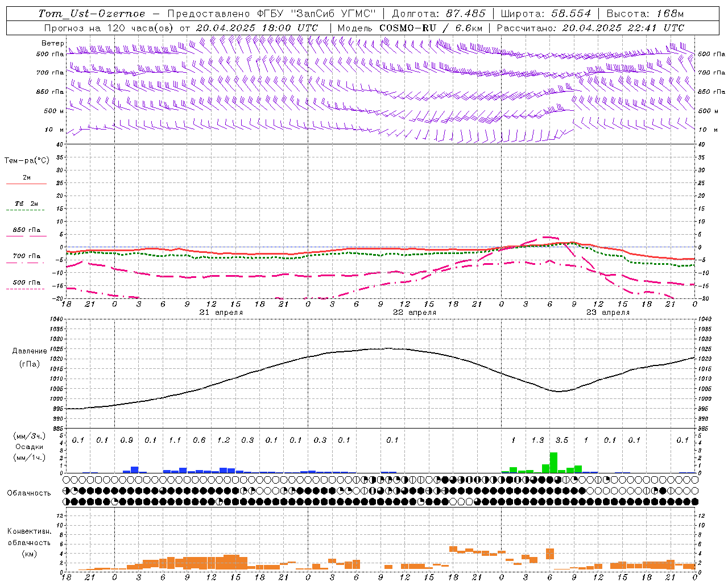Click the '1.3' three-hour precipitation value
The height and width of the screenshot is (582, 728).
pos(537,440)
